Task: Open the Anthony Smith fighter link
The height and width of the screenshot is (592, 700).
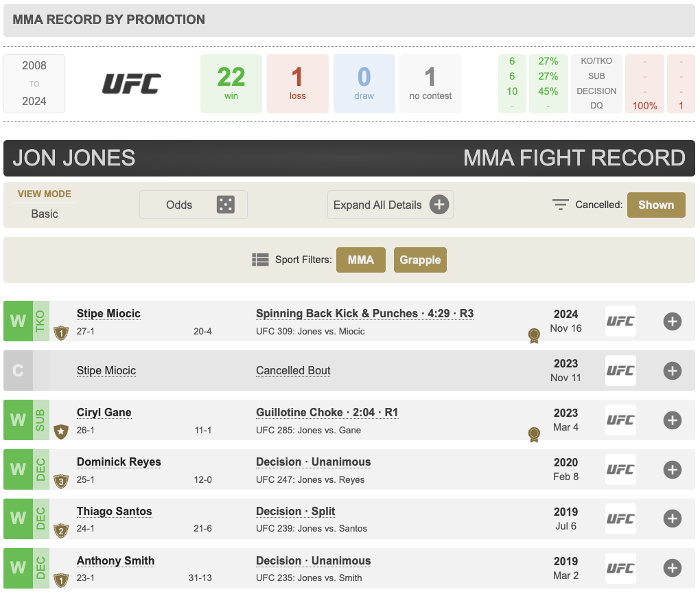Action: click(x=115, y=561)
